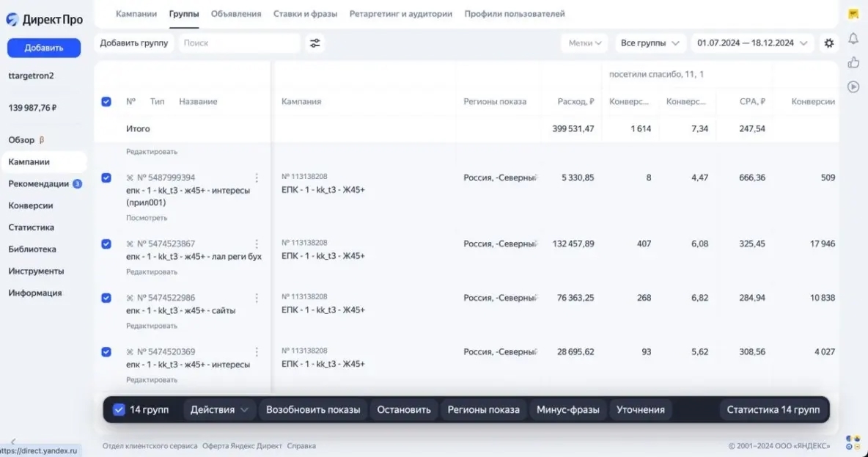
Task: Click Уточнения button
Action: point(641,410)
